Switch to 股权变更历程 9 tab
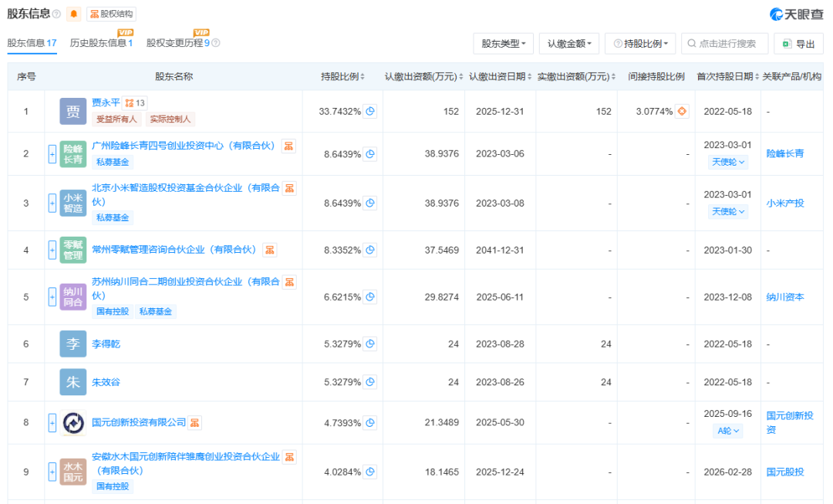This screenshot has height=504, width=833. click(x=178, y=43)
